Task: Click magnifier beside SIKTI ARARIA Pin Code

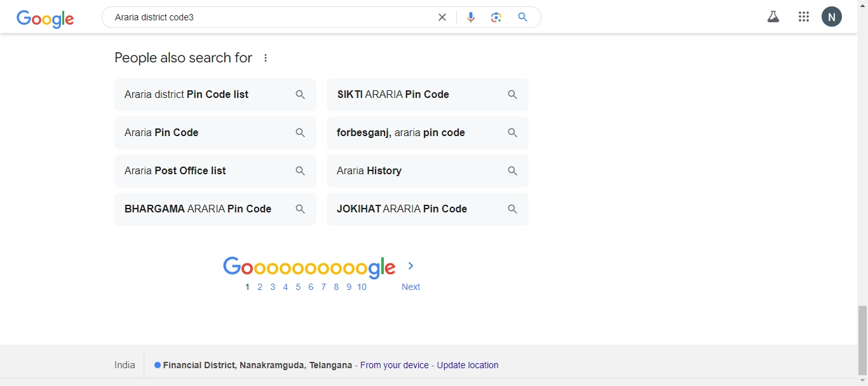Action: click(x=513, y=95)
